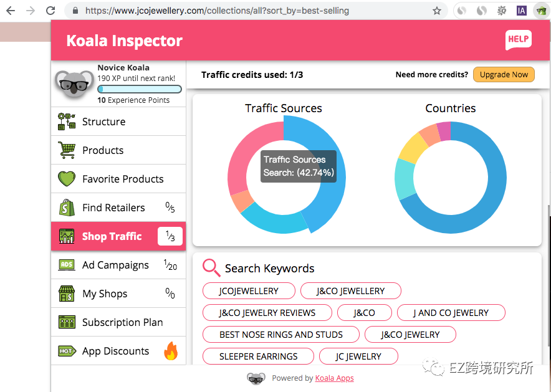Image resolution: width=551 pixels, height=392 pixels.
Task: Click the orange segment of Traffic Sources donut
Action: [242, 201]
